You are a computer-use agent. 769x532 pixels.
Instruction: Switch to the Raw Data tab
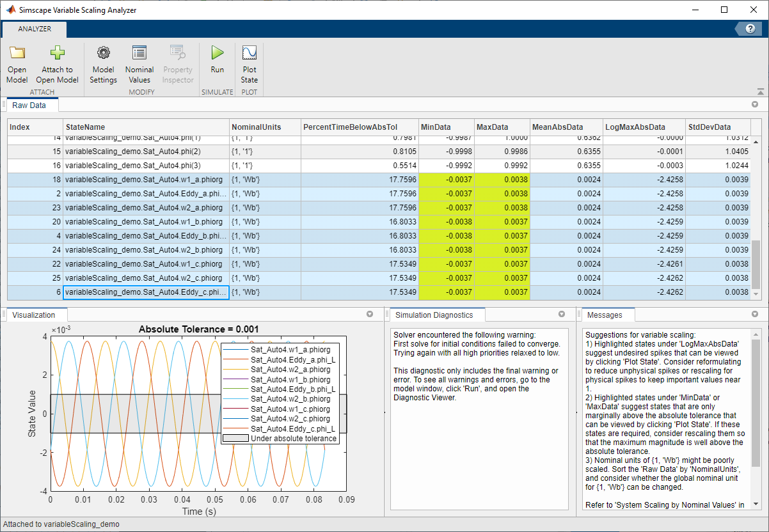(x=29, y=105)
